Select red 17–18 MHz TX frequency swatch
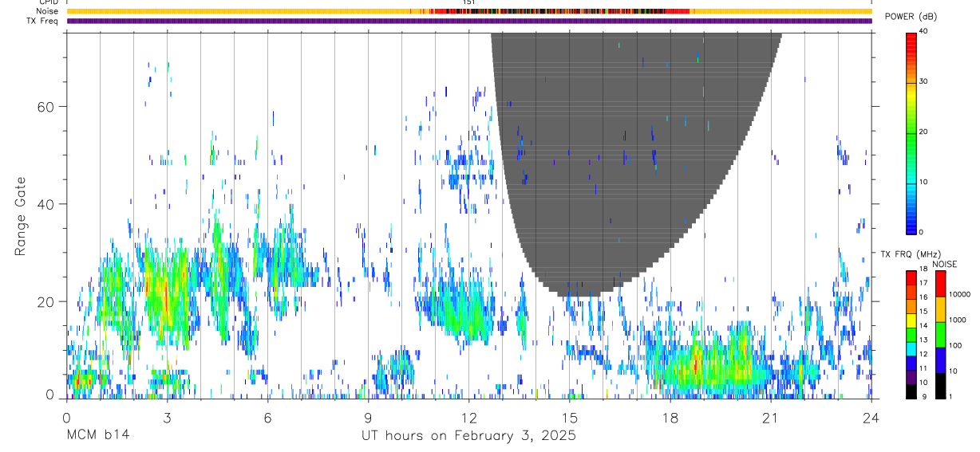Viewport: 980px width, 452px height. tap(911, 277)
